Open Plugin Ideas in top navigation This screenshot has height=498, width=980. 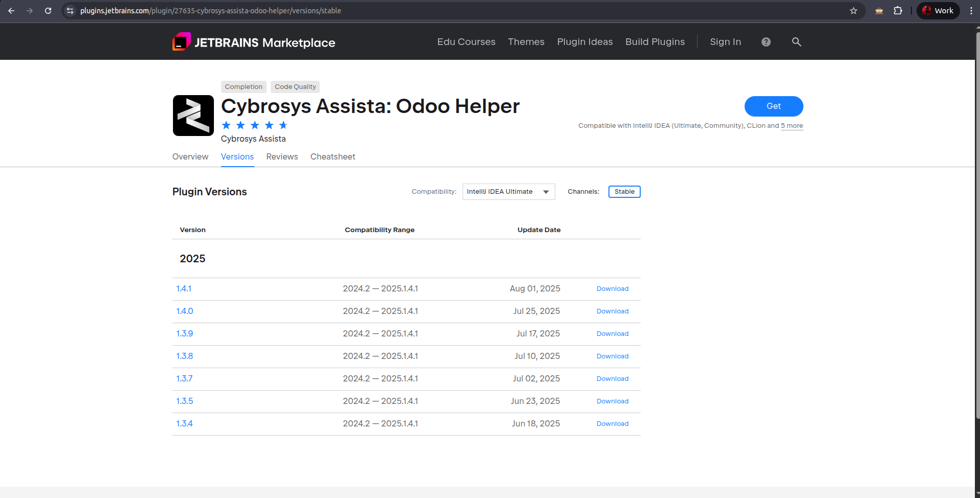coord(585,42)
